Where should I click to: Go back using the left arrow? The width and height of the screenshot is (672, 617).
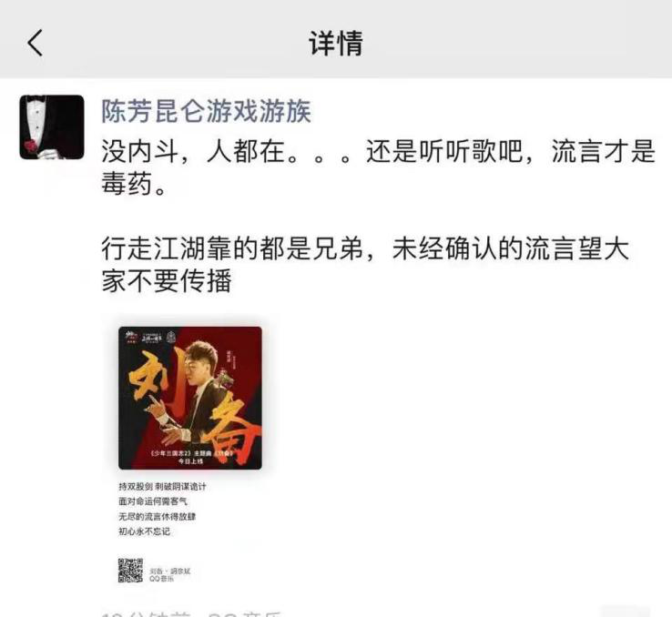[36, 43]
